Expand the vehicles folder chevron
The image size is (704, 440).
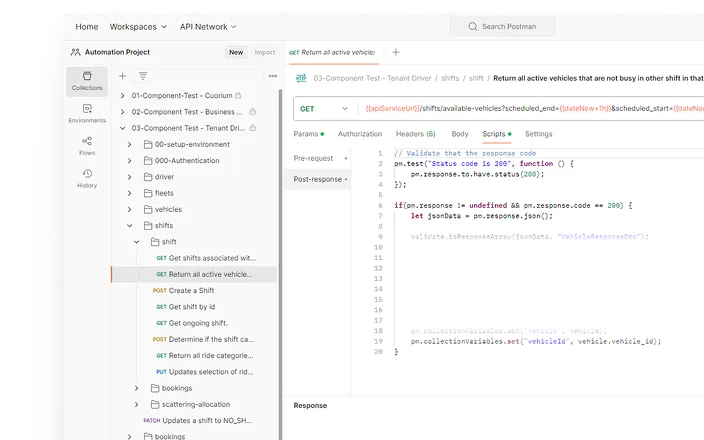click(x=129, y=209)
